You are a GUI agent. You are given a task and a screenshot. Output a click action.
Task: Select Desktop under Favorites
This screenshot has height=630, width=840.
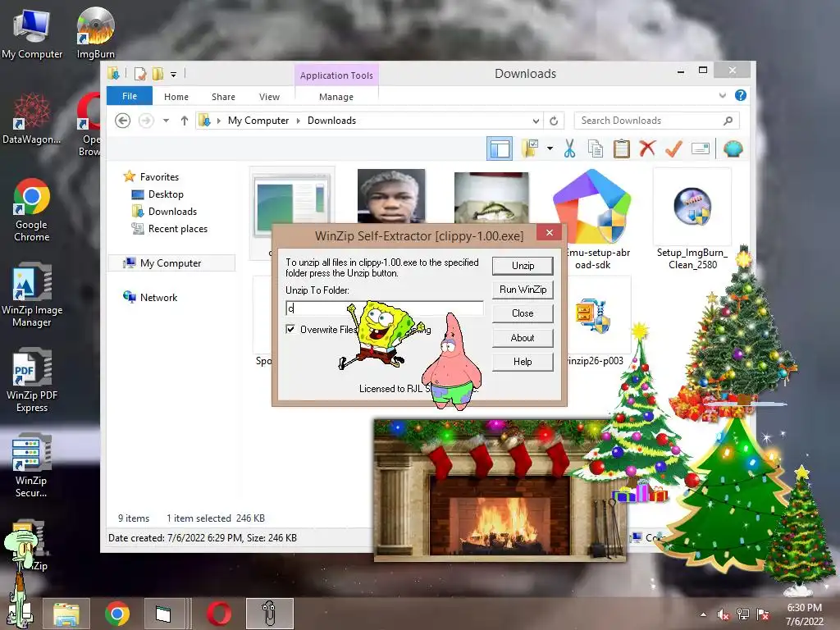[166, 194]
